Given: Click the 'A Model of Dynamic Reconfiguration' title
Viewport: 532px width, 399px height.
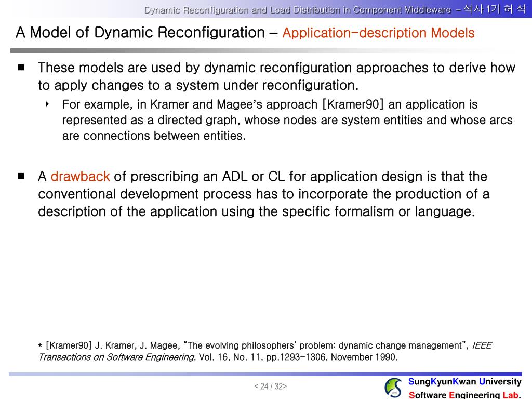Looking at the screenshot, I should click(x=140, y=33).
